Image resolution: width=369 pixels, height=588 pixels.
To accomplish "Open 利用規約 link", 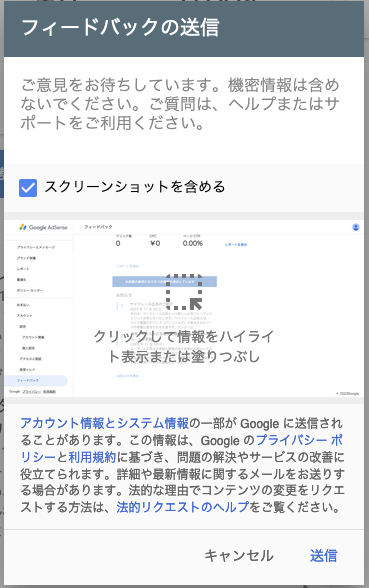I will 92,457.
